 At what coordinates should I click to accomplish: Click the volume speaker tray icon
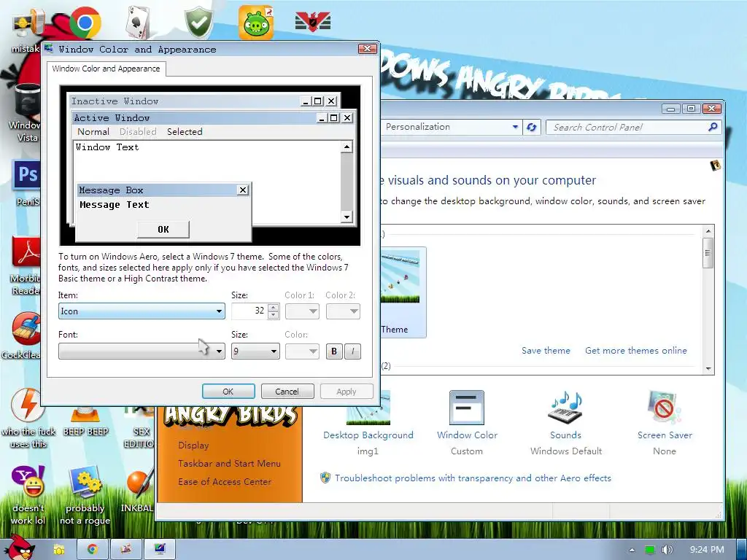pos(667,550)
